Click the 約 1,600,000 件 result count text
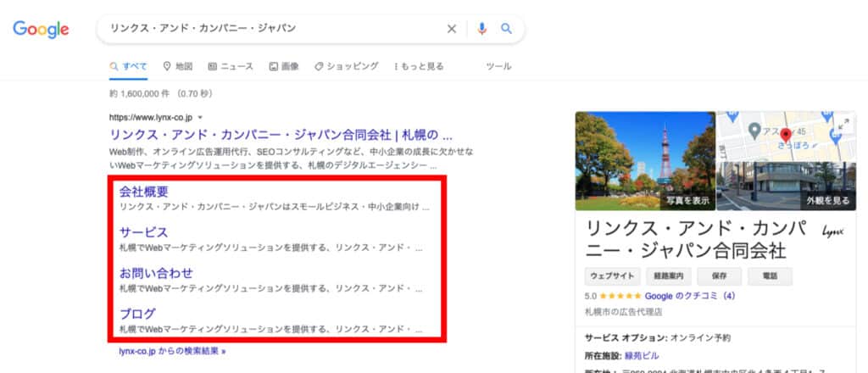The height and width of the screenshot is (373, 868). coord(161,94)
